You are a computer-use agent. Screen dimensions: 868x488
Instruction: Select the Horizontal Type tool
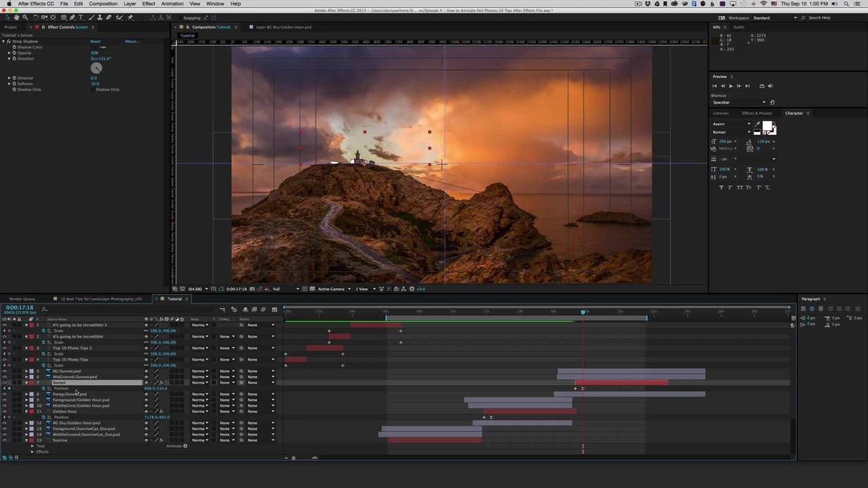(81, 18)
